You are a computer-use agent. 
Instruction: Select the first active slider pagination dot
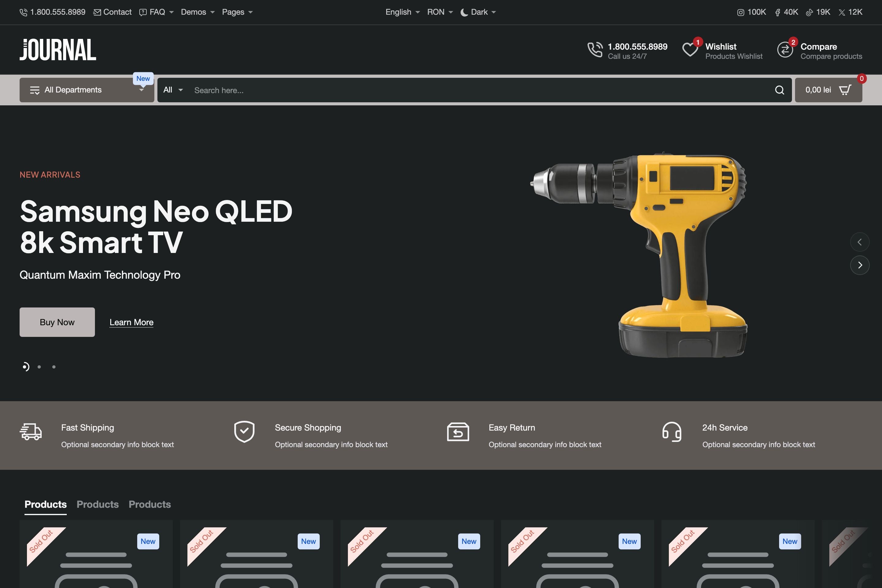pos(25,367)
